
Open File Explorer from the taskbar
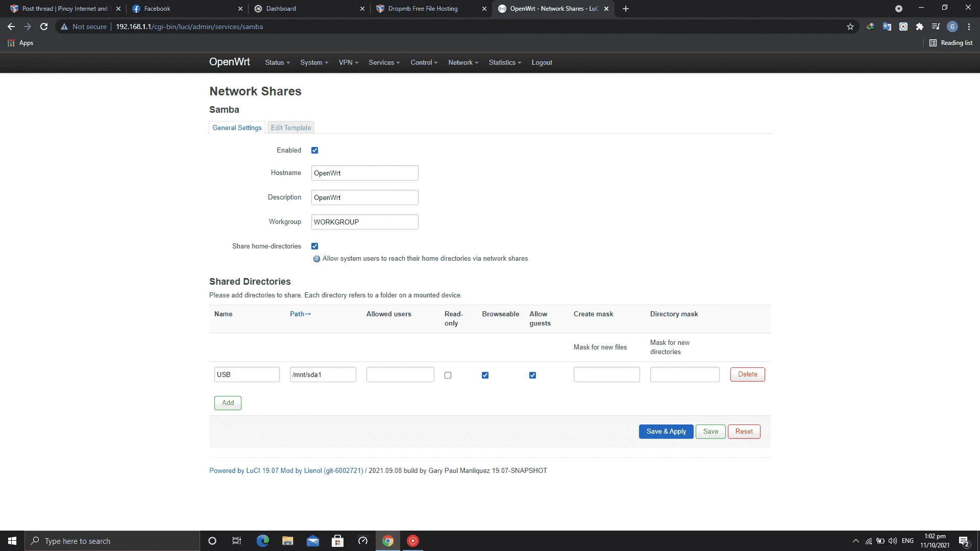pos(287,541)
